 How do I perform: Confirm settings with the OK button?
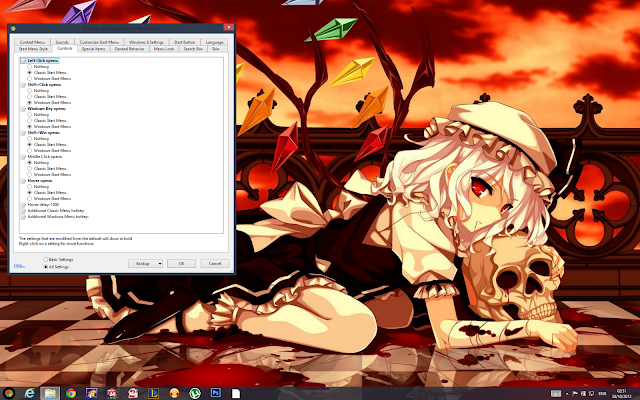[181, 264]
